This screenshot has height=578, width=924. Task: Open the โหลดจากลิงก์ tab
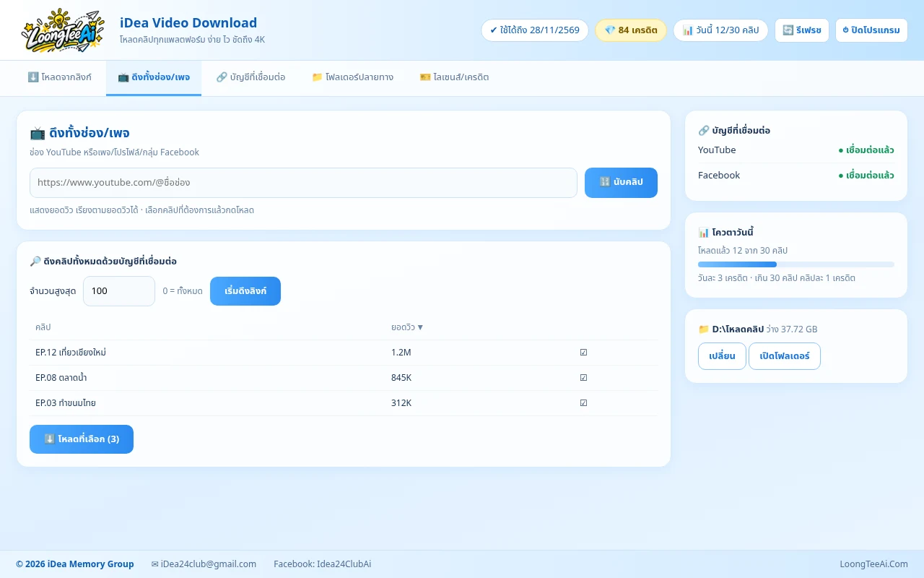(x=60, y=77)
